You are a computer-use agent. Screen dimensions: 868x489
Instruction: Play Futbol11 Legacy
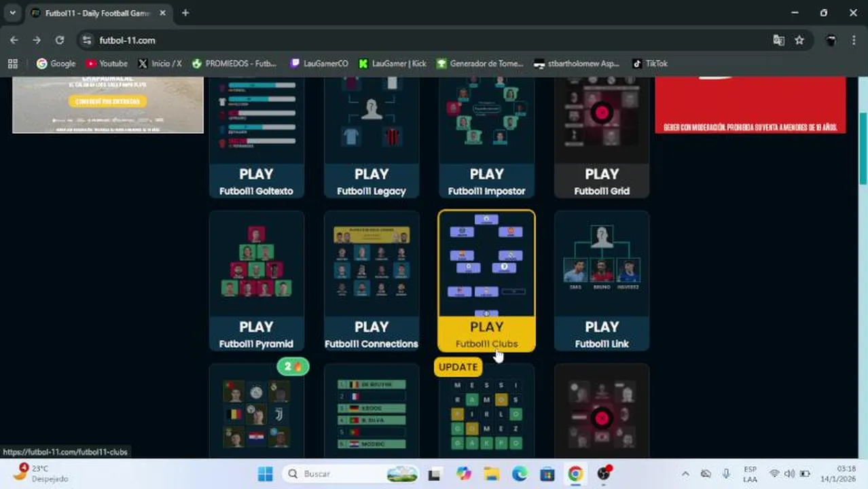[372, 181]
